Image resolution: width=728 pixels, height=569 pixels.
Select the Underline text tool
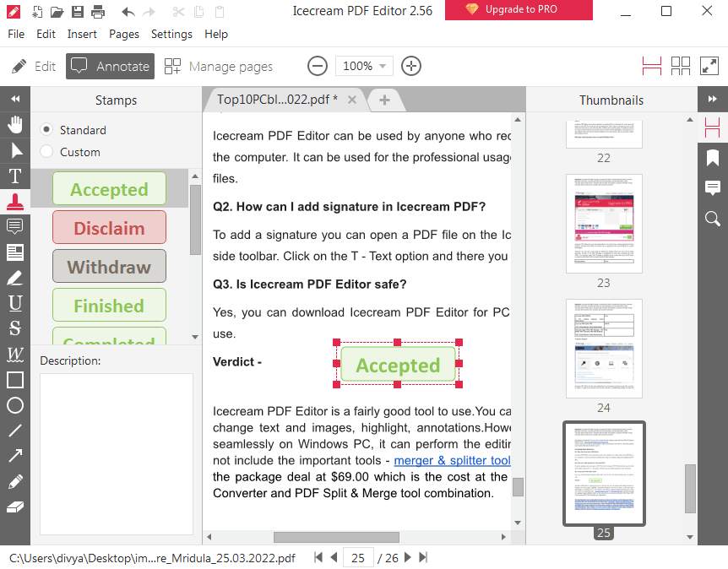15,303
